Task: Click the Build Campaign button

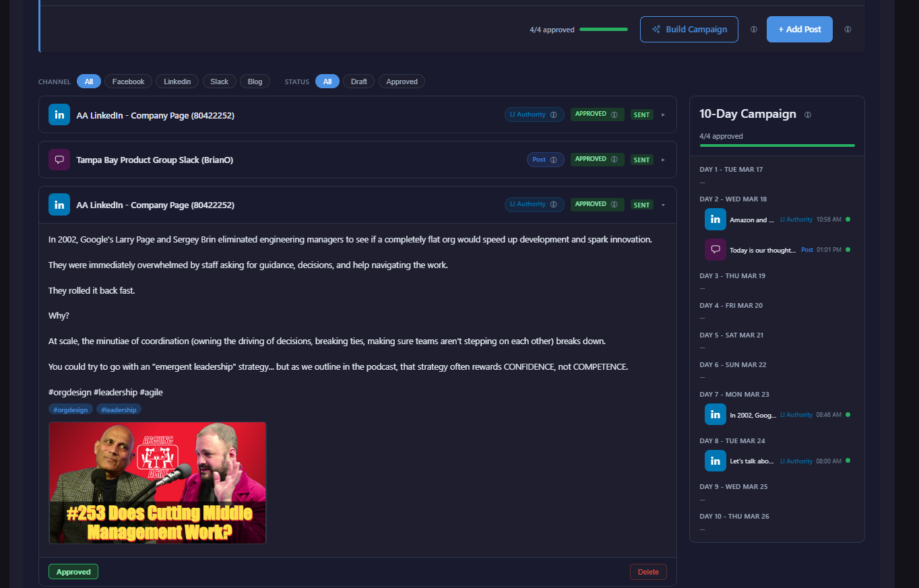Action: (689, 30)
